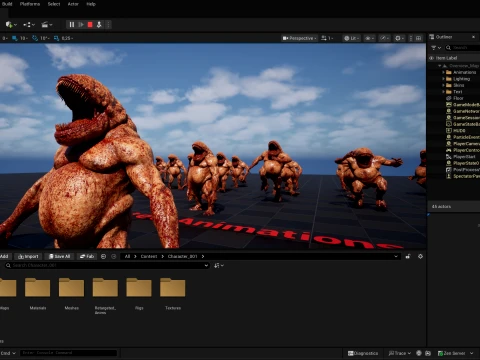
Task: Open scale snap value 0.25 dropdown
Action: [67, 38]
